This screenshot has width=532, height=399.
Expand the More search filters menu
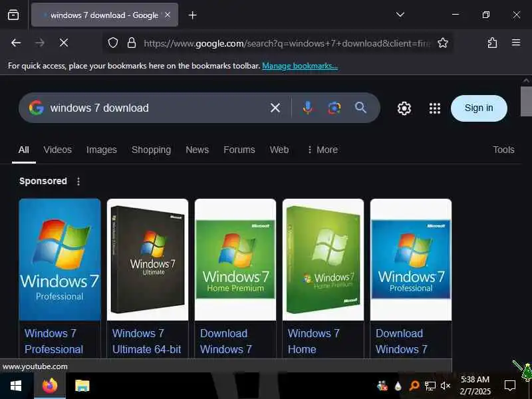[x=323, y=150]
